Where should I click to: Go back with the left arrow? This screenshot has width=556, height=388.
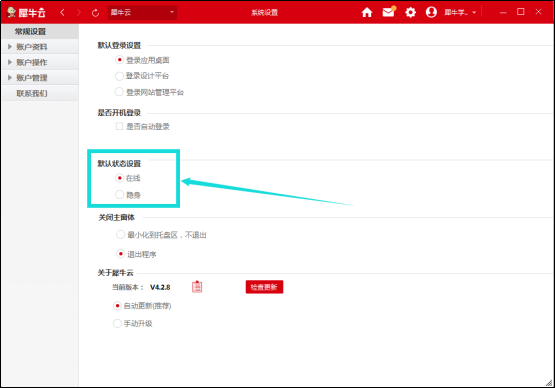(x=62, y=13)
